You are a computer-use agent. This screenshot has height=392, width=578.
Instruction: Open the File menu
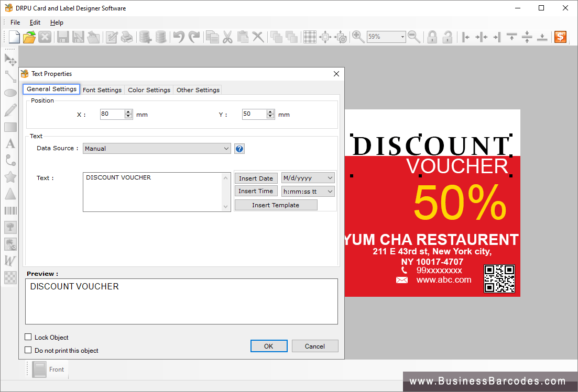pos(15,23)
